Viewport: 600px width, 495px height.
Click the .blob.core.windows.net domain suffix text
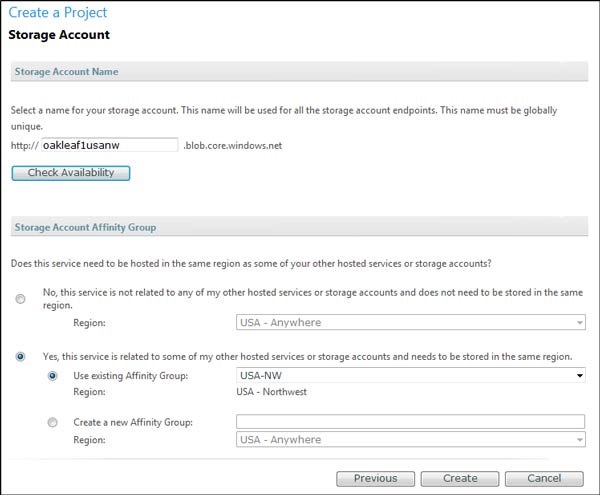coord(233,146)
